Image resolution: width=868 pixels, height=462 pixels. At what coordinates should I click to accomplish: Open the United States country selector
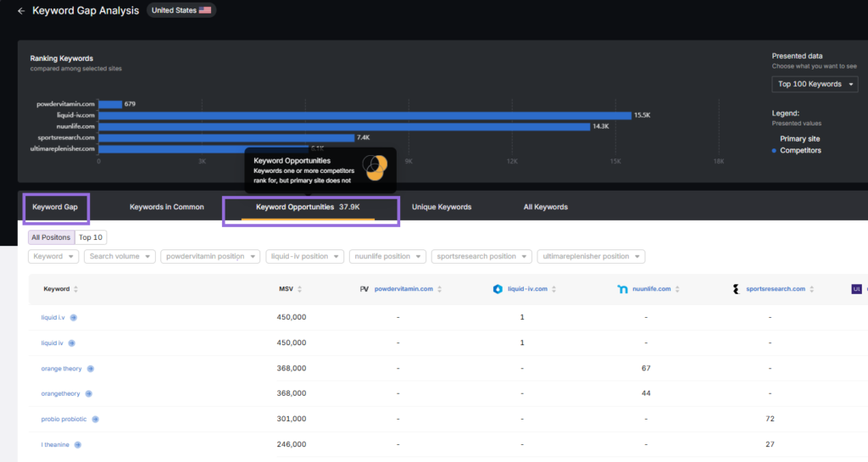click(181, 10)
